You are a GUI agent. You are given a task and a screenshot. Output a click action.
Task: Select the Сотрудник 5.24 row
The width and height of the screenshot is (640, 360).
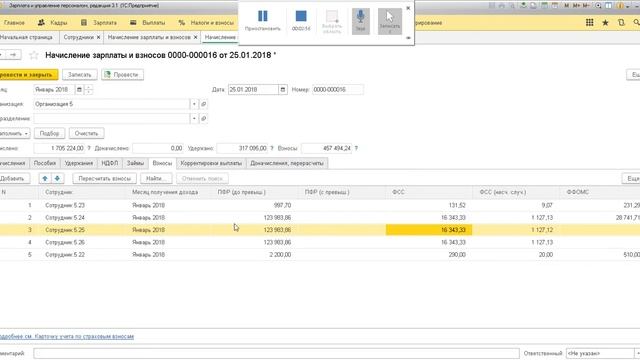pyautogui.click(x=320, y=218)
